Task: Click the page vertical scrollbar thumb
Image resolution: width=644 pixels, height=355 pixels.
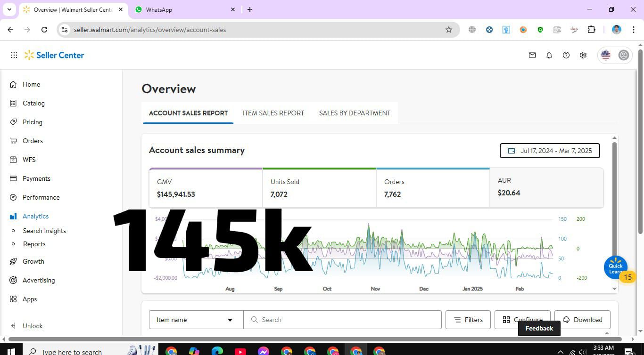Action: point(640,141)
